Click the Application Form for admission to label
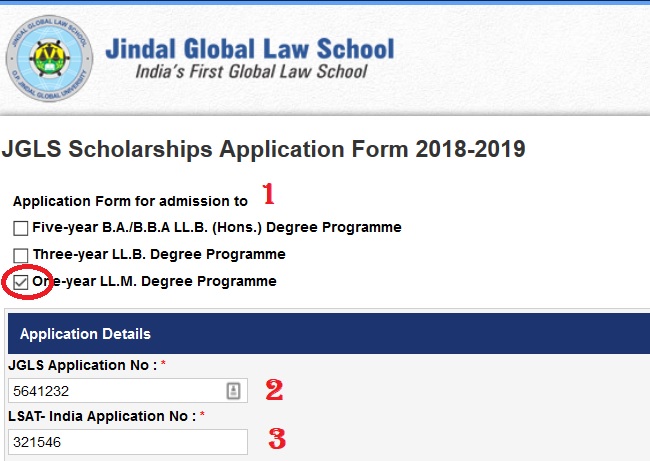Screen dimensions: 650x461 [x=130, y=200]
